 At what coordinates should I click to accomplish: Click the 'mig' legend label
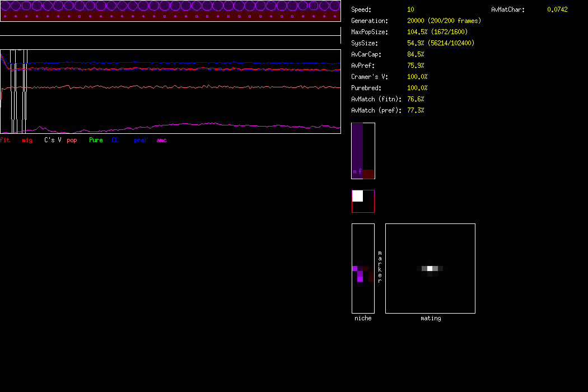[x=27, y=140]
